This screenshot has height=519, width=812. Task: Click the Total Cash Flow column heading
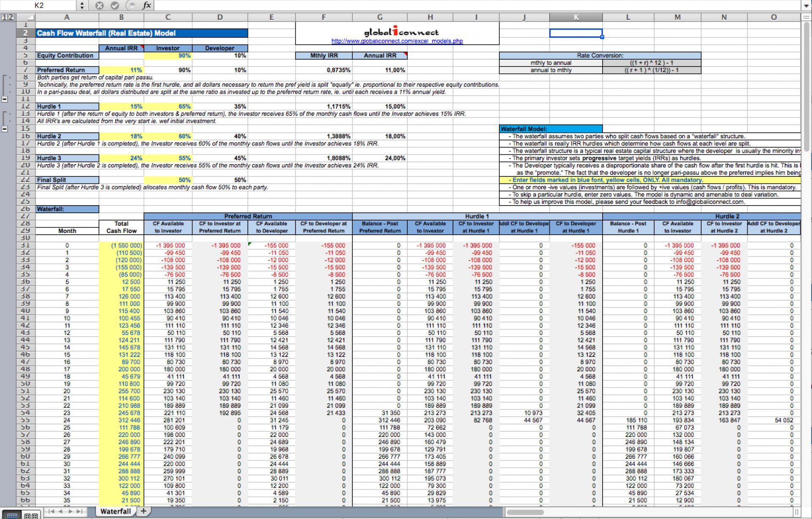click(121, 227)
